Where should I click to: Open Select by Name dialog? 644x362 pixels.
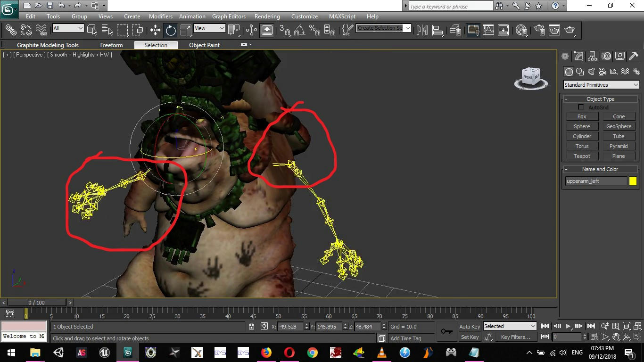point(107,30)
